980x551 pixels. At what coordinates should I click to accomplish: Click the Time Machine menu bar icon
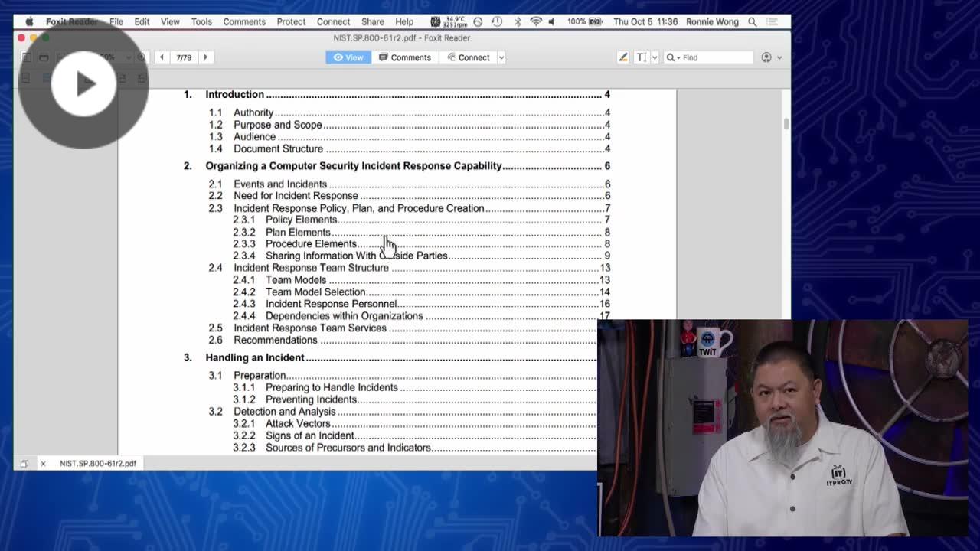(x=497, y=21)
